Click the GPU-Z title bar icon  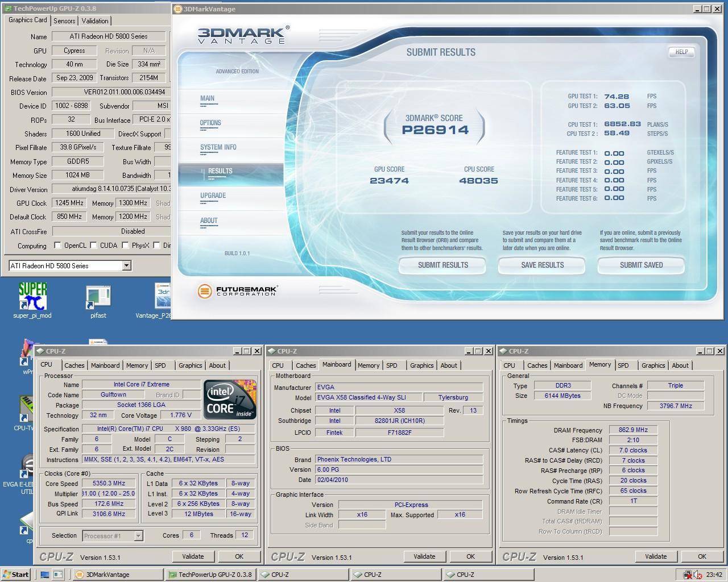click(7, 9)
